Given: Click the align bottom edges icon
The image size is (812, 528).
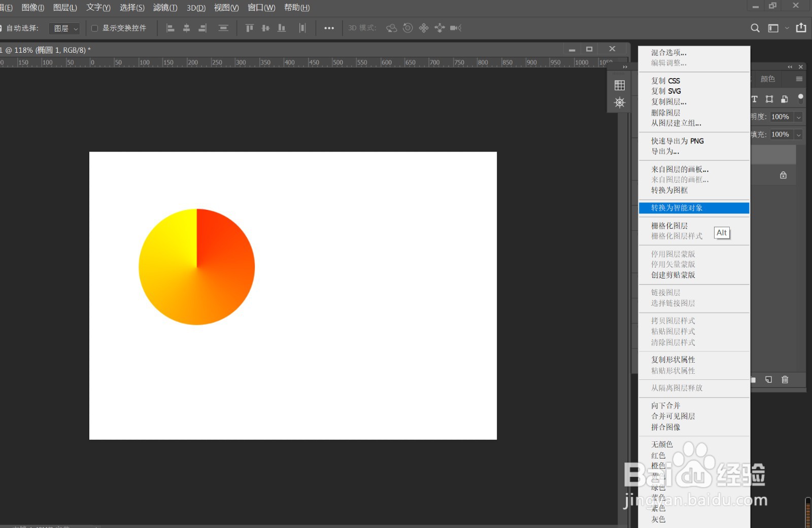Looking at the screenshot, I should click(282, 28).
